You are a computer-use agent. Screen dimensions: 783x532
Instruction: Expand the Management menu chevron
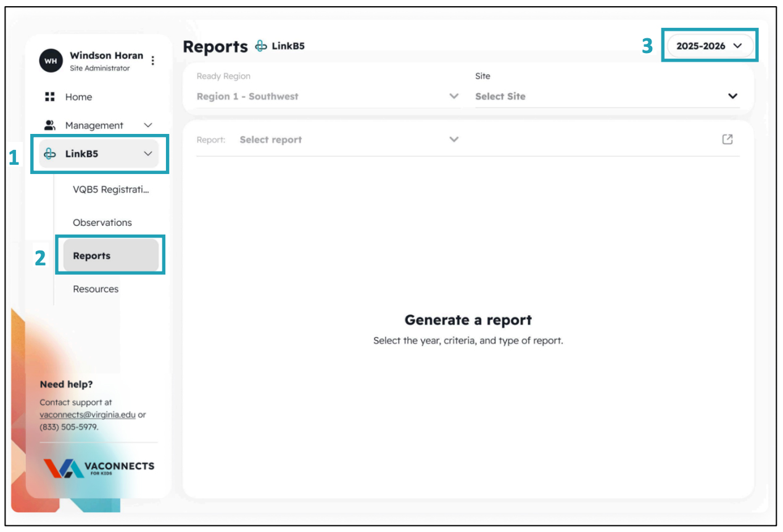coord(148,125)
